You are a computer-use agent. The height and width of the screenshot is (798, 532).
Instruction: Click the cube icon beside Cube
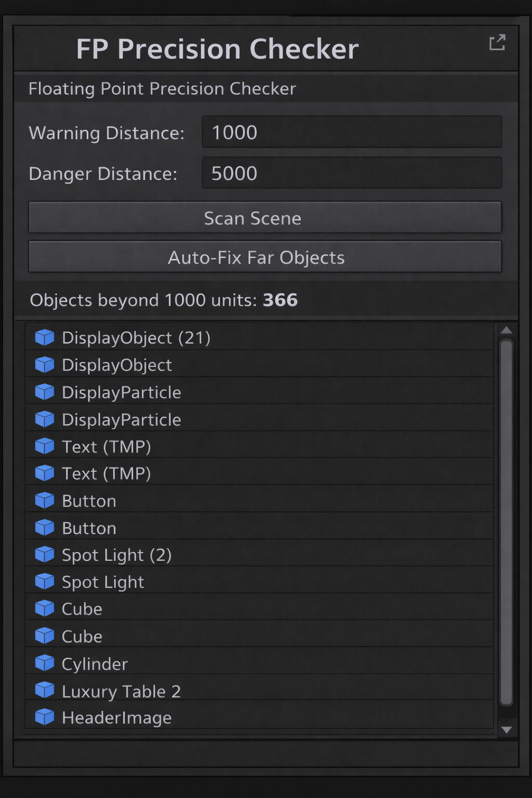point(45,608)
